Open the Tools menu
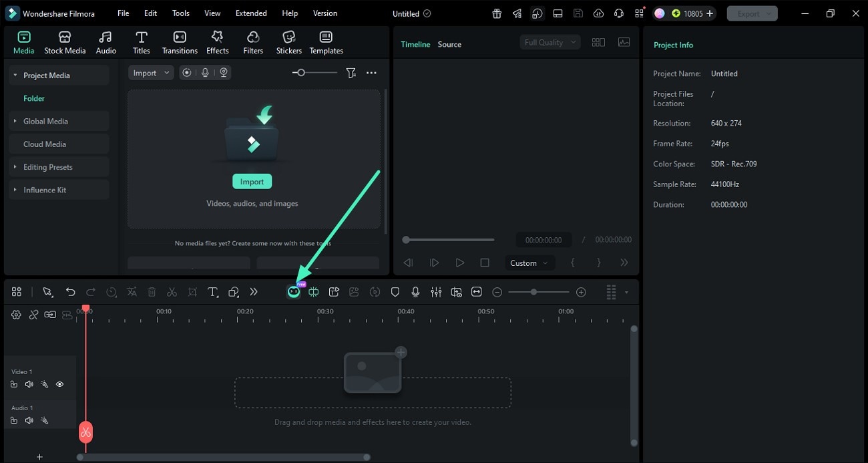Screen dimensions: 868x463 [x=180, y=13]
